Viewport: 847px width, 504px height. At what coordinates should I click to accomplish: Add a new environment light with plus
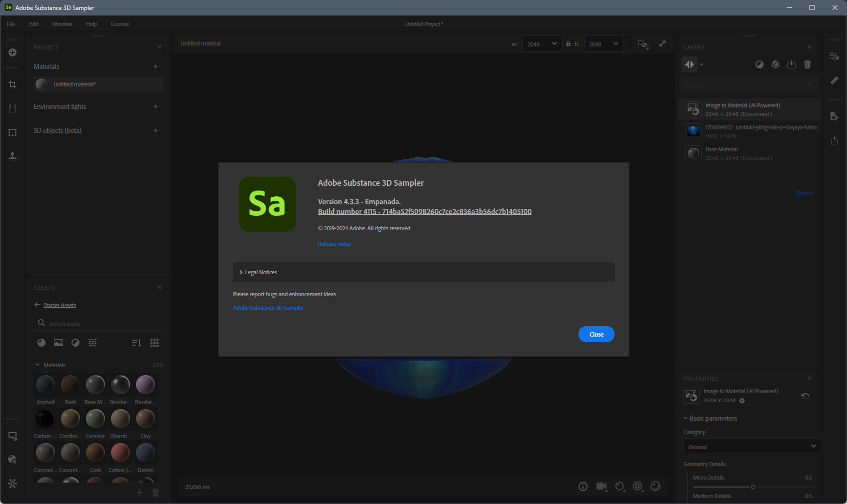pyautogui.click(x=155, y=106)
